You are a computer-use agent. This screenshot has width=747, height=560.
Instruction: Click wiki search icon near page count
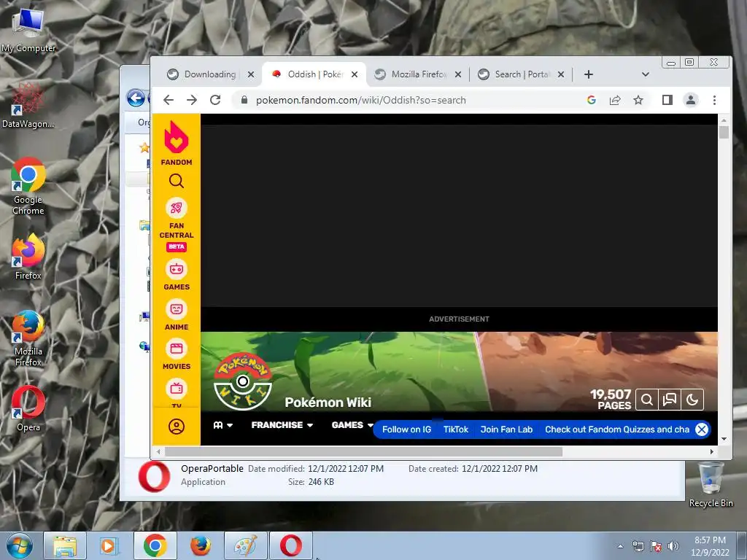[x=646, y=400]
